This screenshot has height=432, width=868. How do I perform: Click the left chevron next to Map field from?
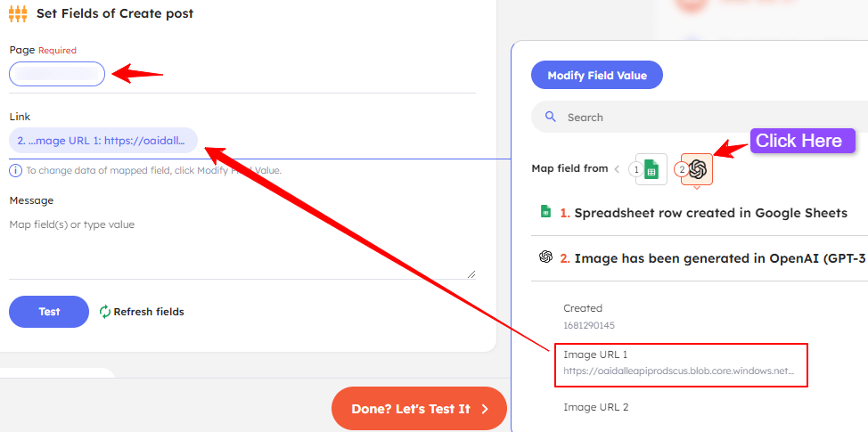click(617, 168)
